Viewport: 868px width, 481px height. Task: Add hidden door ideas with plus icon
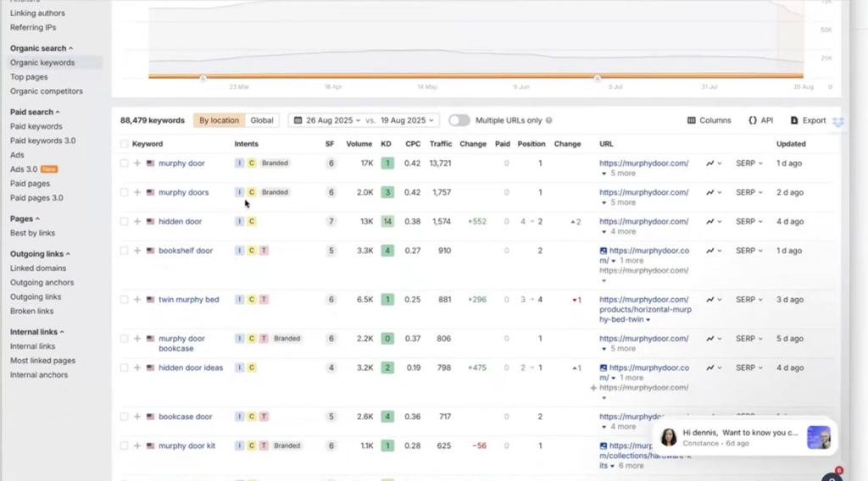click(137, 368)
